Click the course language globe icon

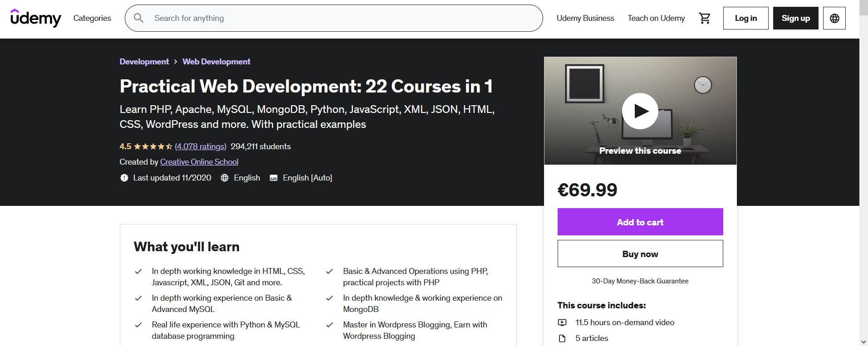[225, 178]
